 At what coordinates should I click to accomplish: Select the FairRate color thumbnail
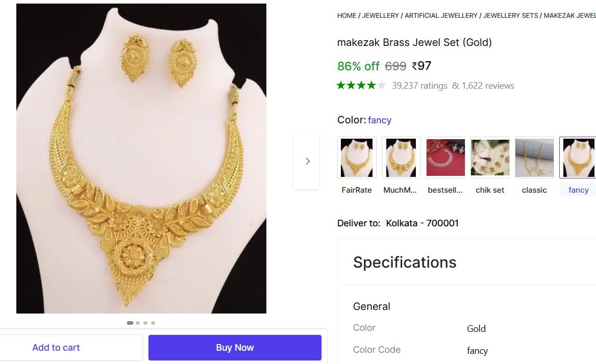click(x=357, y=158)
